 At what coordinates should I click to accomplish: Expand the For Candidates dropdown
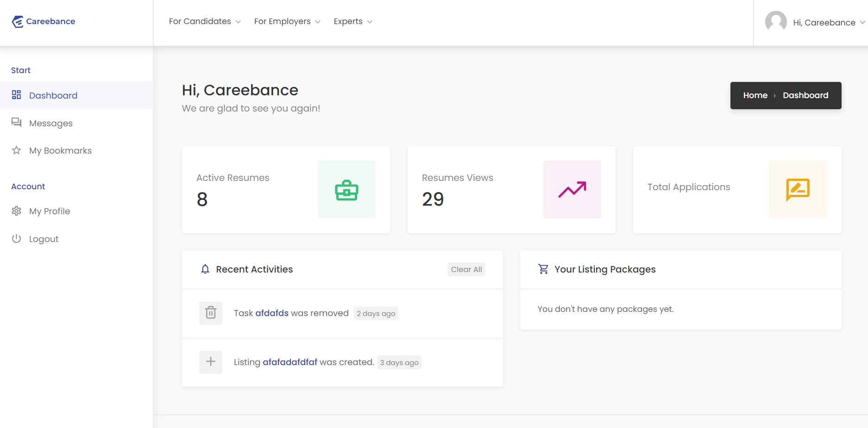click(205, 22)
